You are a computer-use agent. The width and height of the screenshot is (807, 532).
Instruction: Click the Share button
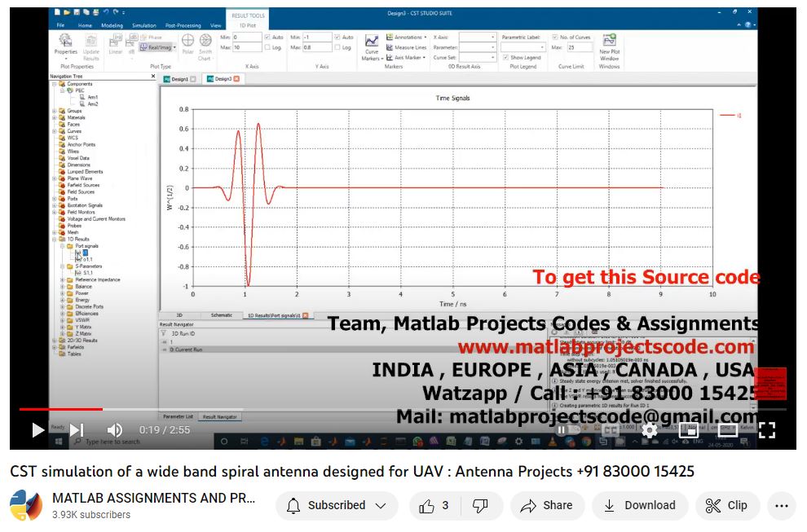click(x=547, y=505)
